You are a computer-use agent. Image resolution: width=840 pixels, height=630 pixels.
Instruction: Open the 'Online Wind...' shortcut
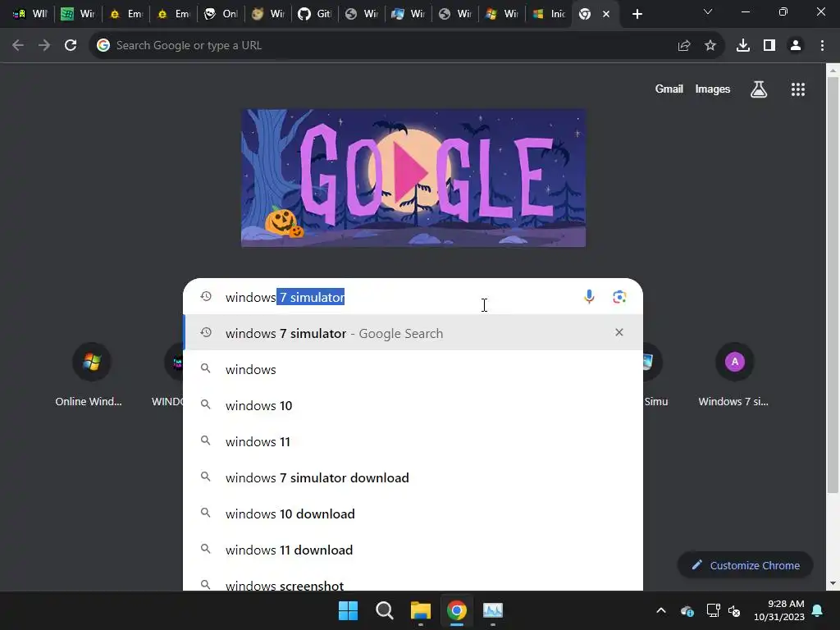[x=89, y=375]
